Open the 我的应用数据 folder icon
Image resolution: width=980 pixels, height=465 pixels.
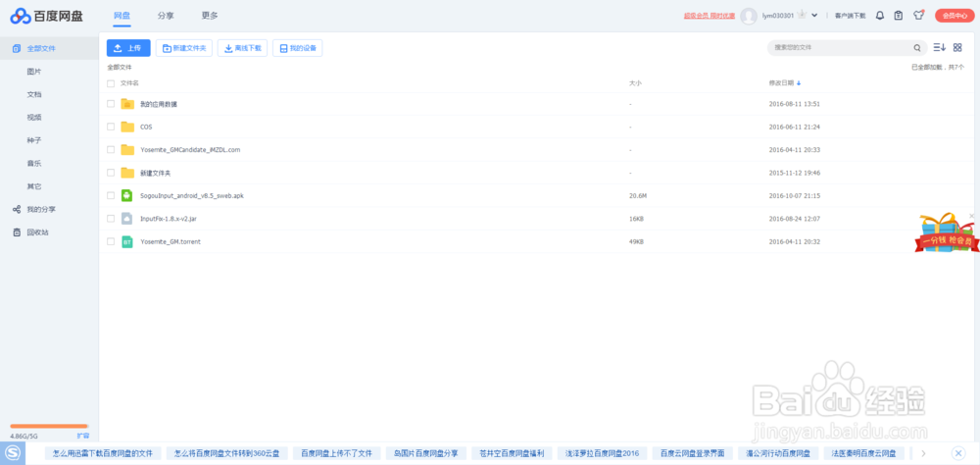(x=127, y=104)
